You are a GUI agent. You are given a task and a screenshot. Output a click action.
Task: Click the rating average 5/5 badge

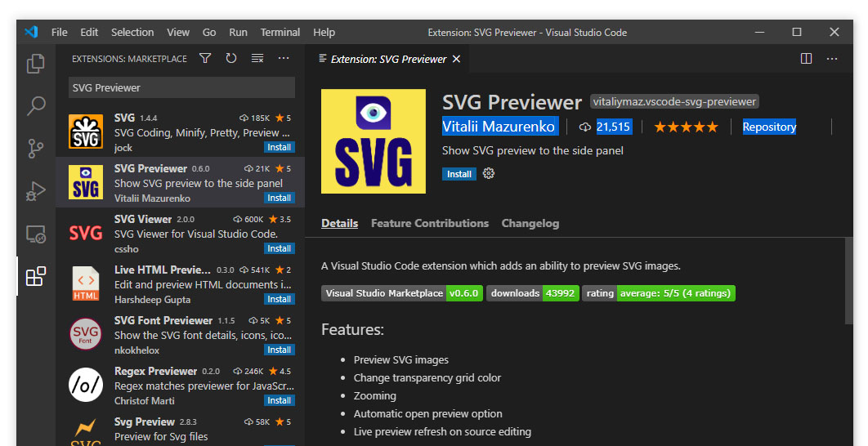(658, 293)
